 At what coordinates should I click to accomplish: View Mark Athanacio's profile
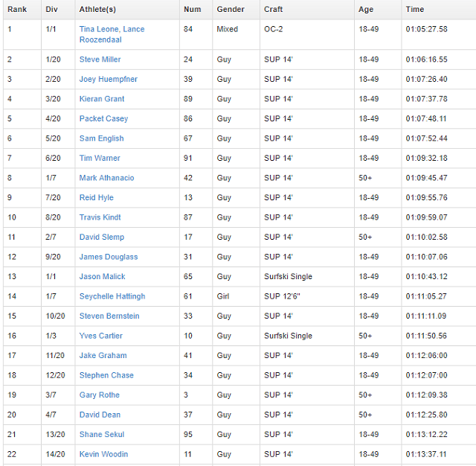pyautogui.click(x=106, y=178)
